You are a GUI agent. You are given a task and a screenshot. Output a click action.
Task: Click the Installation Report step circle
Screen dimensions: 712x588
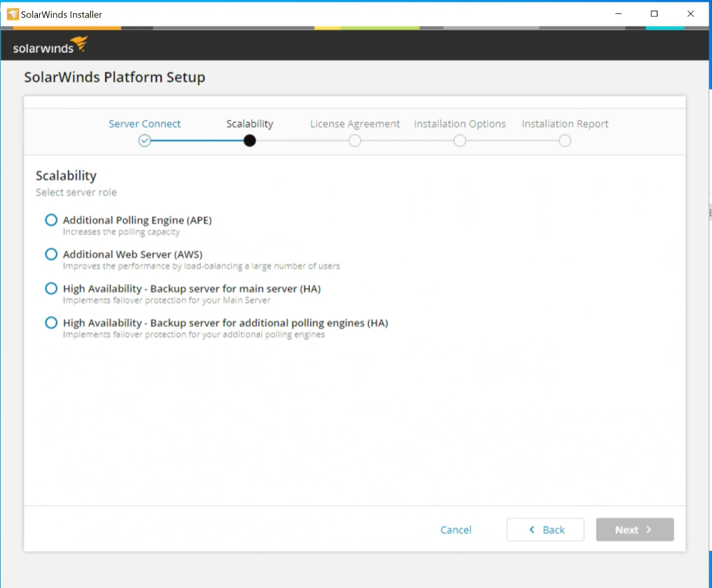click(565, 141)
